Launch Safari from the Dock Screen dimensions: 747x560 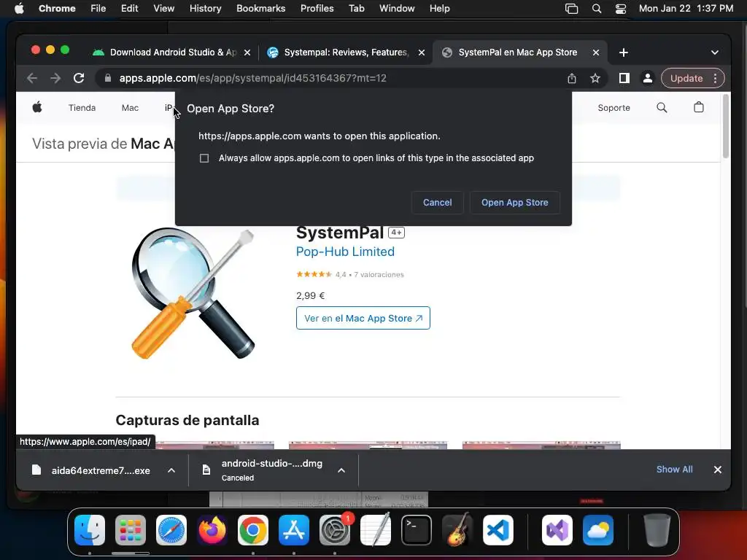point(171,530)
